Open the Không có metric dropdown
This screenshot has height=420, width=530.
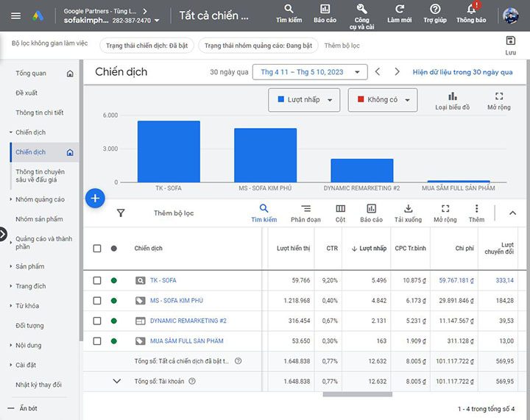click(383, 99)
